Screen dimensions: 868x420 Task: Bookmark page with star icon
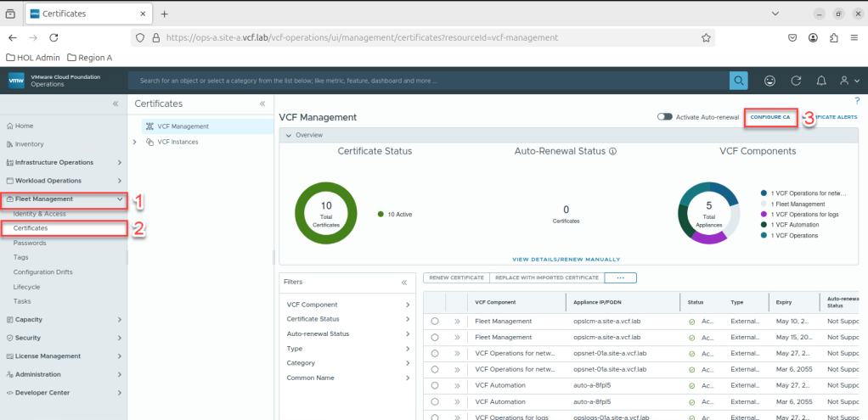click(x=706, y=37)
